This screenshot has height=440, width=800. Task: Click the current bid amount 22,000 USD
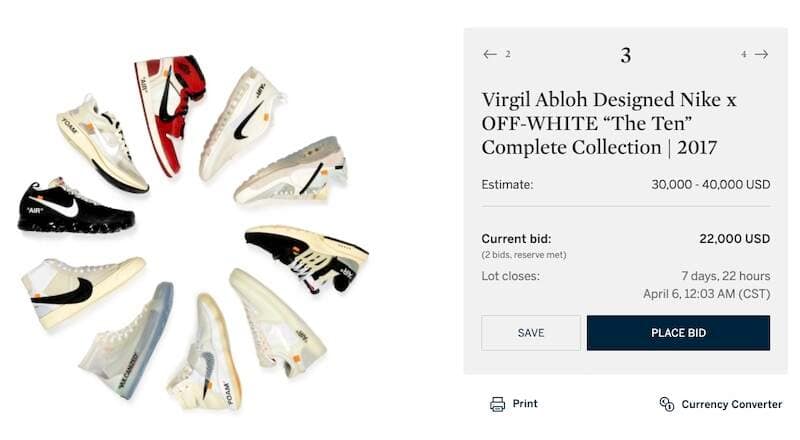coord(734,239)
